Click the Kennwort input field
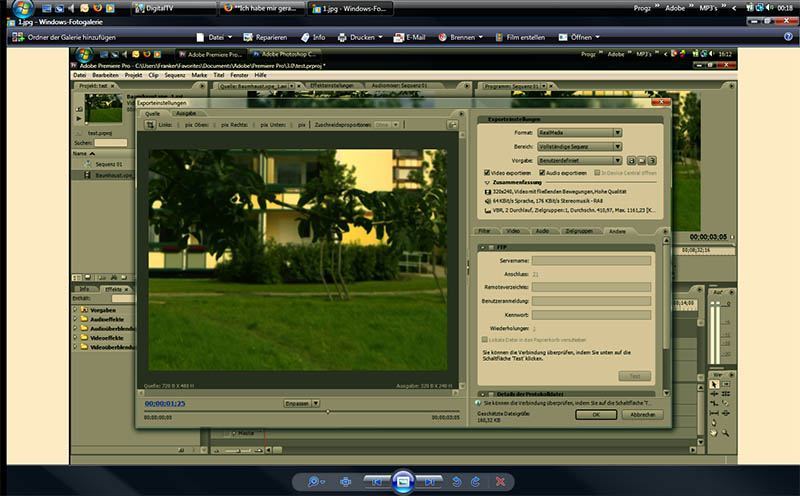 tap(591, 315)
